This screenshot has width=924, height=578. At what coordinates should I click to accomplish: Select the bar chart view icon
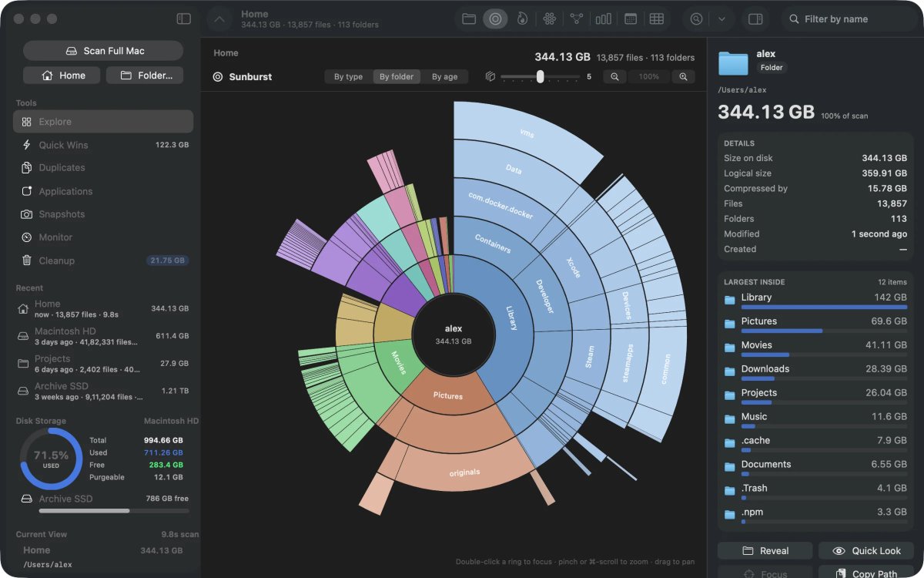pos(603,18)
